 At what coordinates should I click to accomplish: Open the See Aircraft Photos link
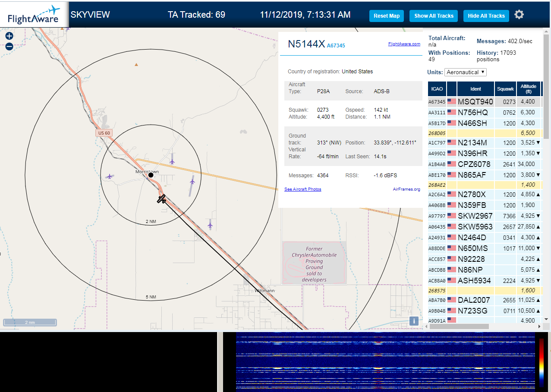tap(302, 189)
